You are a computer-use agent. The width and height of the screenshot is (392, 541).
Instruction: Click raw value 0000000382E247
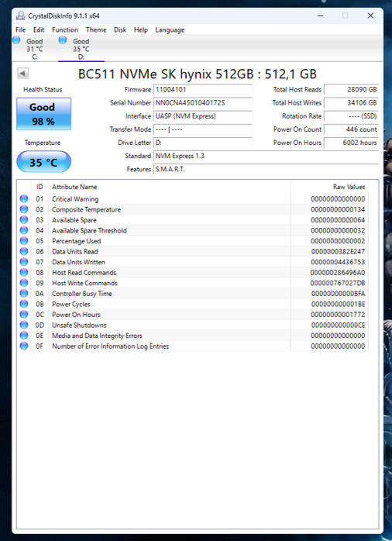click(338, 252)
